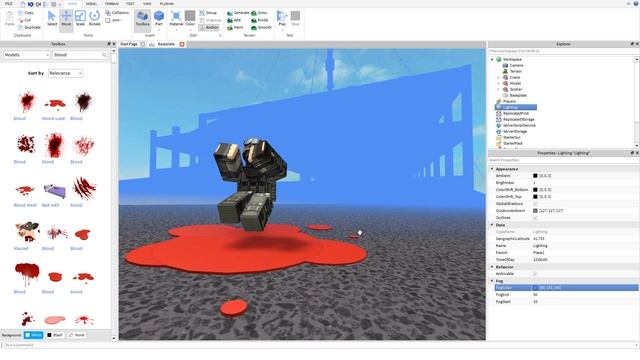Collapse the Behavior properties section
The height and width of the screenshot is (360, 640).
tap(492, 267)
